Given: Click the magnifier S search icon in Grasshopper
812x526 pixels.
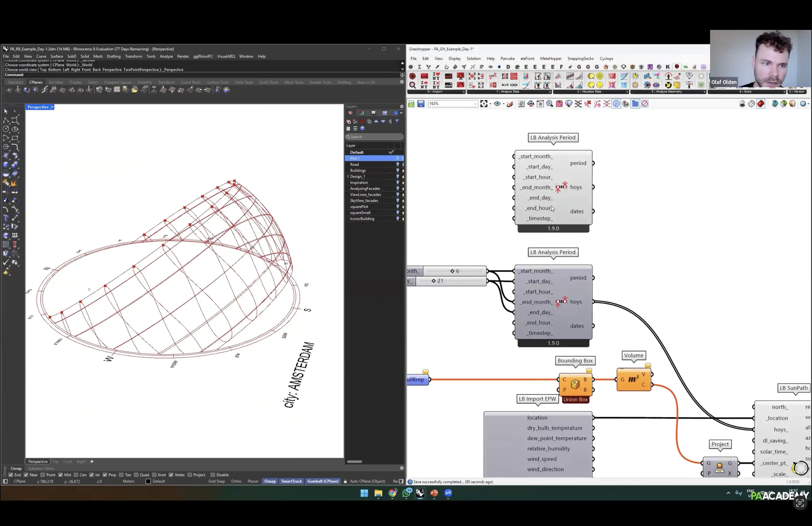Looking at the screenshot, I should tap(550, 104).
